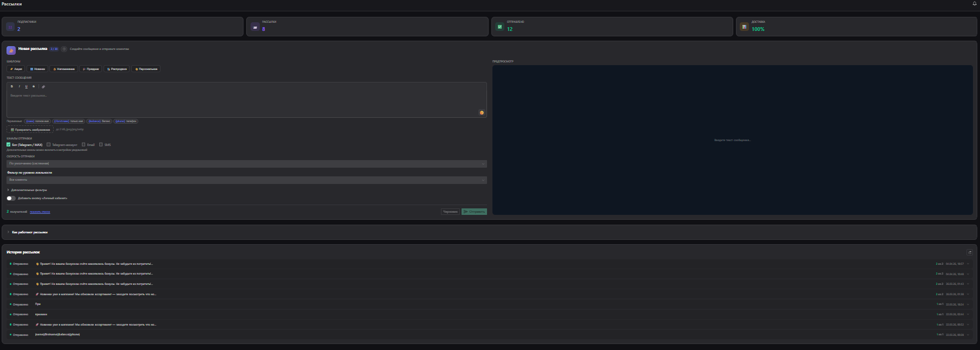Image resolution: width=980 pixels, height=350 pixels.
Task: Toggle bold formatting in message editor
Action: 12,87
